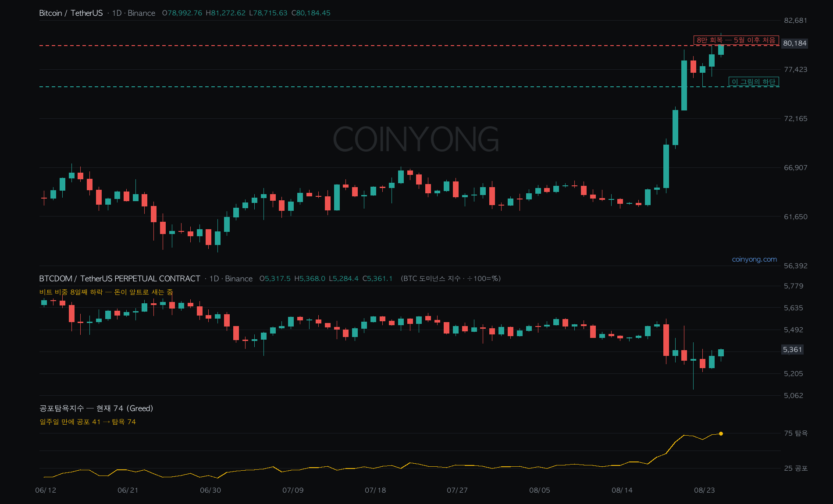Click the BTC close value C80,184.45
The height and width of the screenshot is (504, 833).
point(311,13)
